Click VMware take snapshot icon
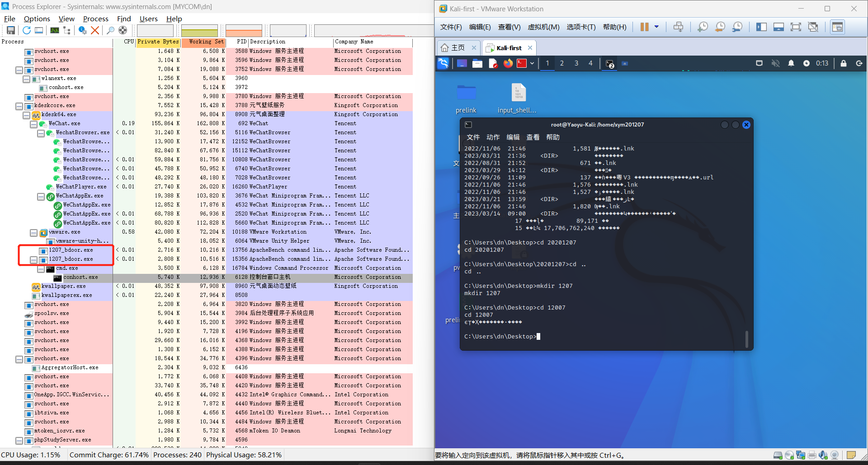Viewport: 868px width, 465px height. (703, 27)
